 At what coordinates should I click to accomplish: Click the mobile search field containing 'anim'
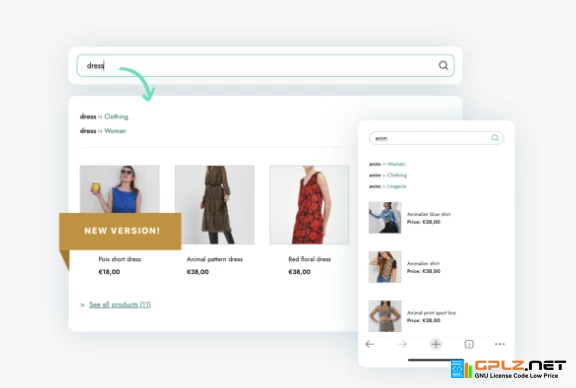tap(436, 138)
